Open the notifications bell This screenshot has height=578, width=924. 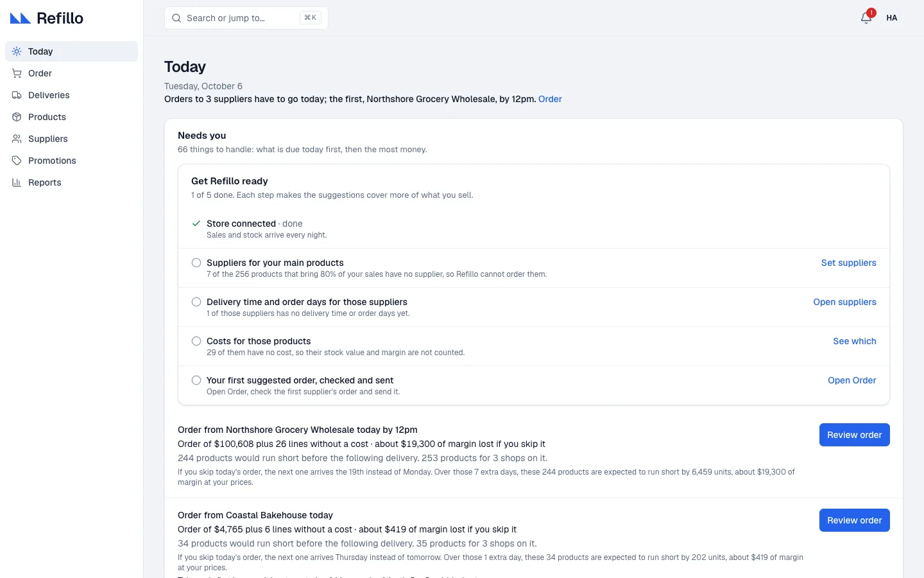866,18
